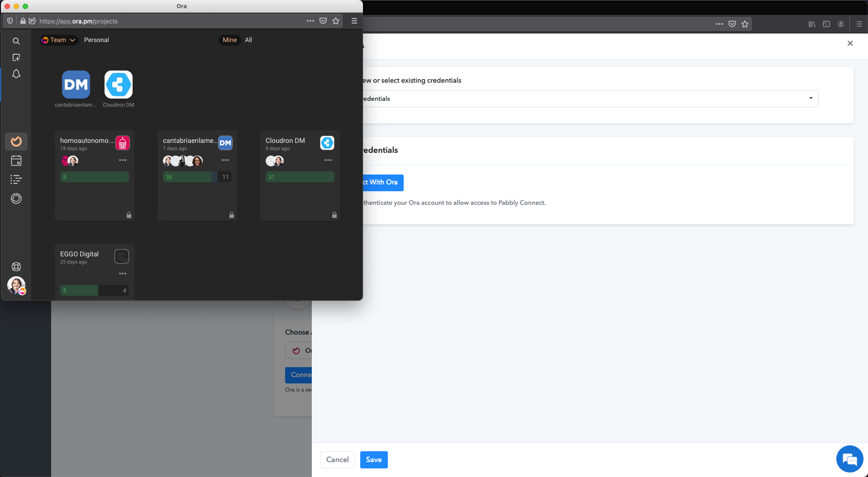The width and height of the screenshot is (868, 477).
Task: Save to Pocket in background browser address bar
Action: [x=732, y=24]
